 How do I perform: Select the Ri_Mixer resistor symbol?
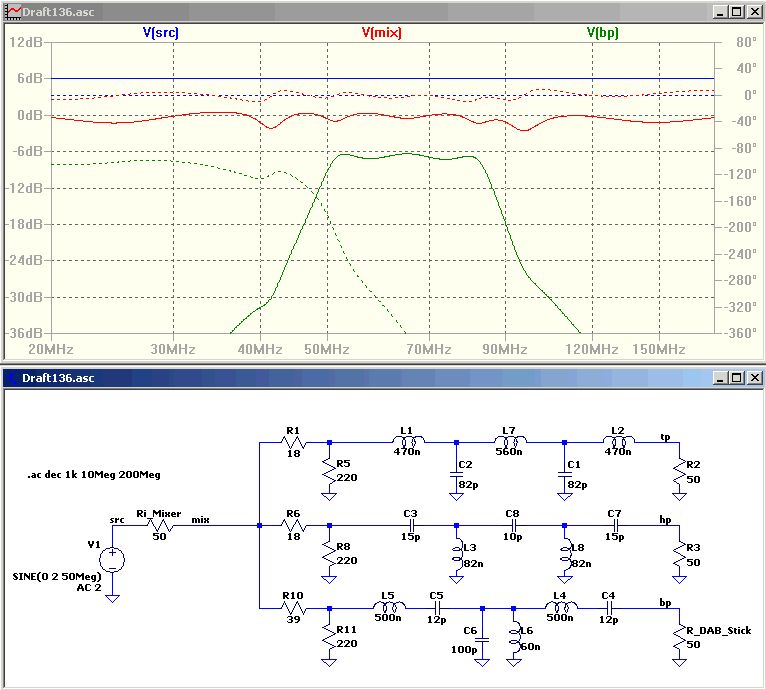159,525
